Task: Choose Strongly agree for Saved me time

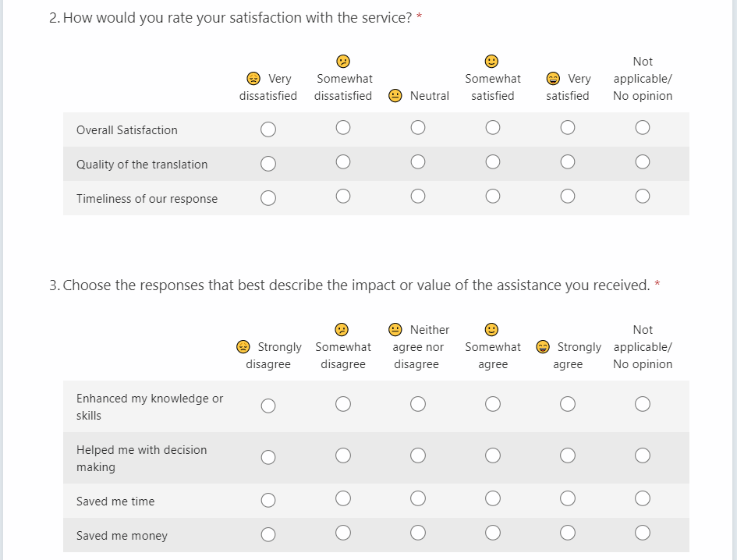Action: coord(568,498)
